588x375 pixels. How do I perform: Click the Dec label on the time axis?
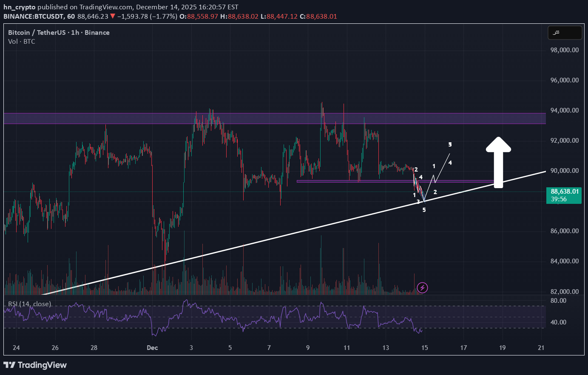[152, 348]
